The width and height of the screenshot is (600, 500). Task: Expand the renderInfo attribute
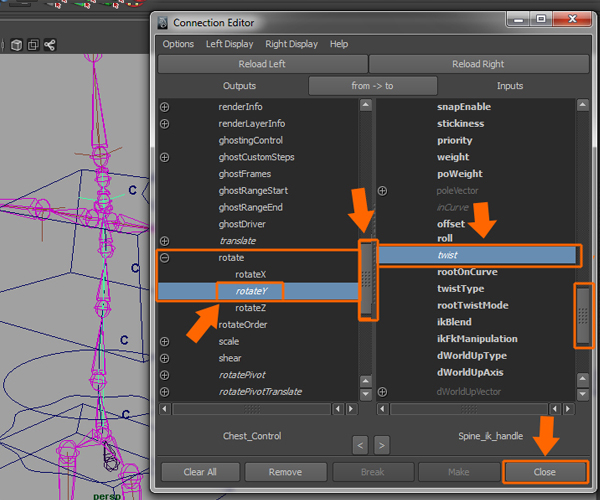165,107
